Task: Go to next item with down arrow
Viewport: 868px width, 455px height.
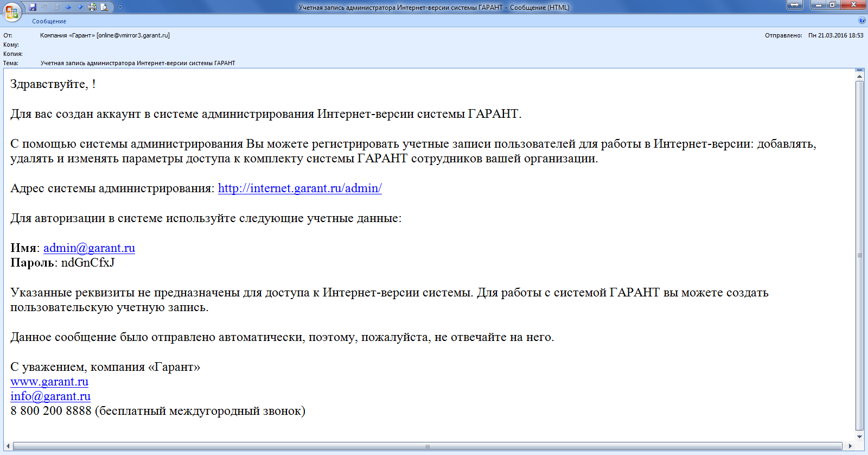Action: coord(80,7)
